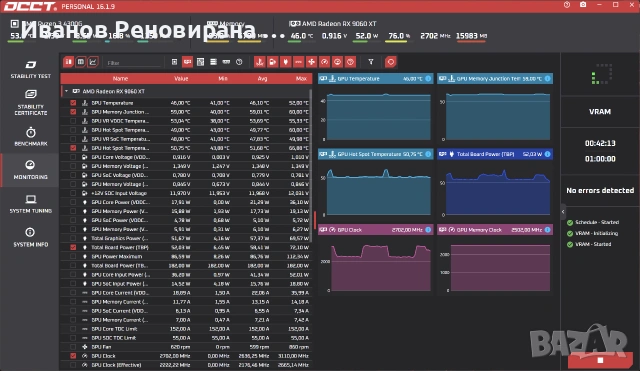Toggle the last red sensor type filter
The width and height of the screenshot is (640, 371).
click(x=350, y=62)
